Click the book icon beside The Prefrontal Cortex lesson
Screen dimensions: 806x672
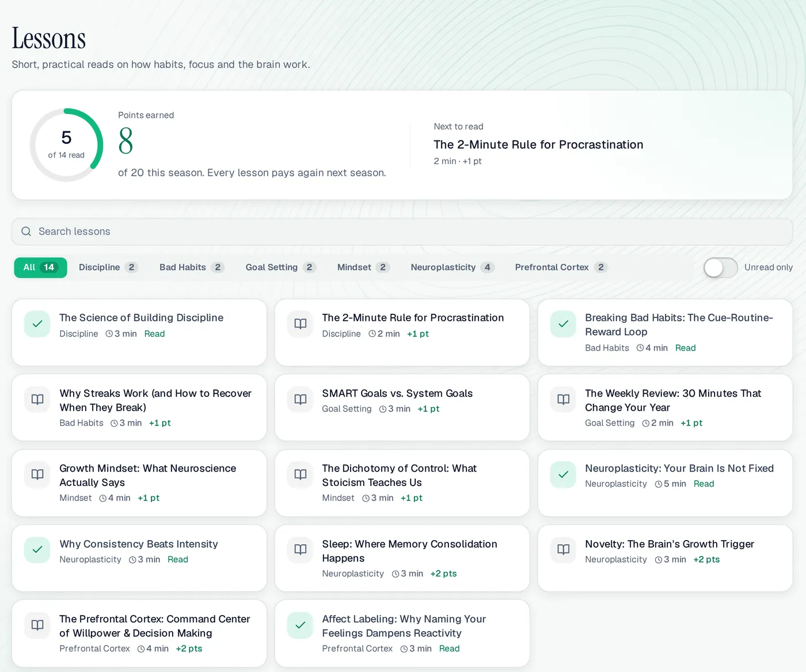tap(37, 625)
